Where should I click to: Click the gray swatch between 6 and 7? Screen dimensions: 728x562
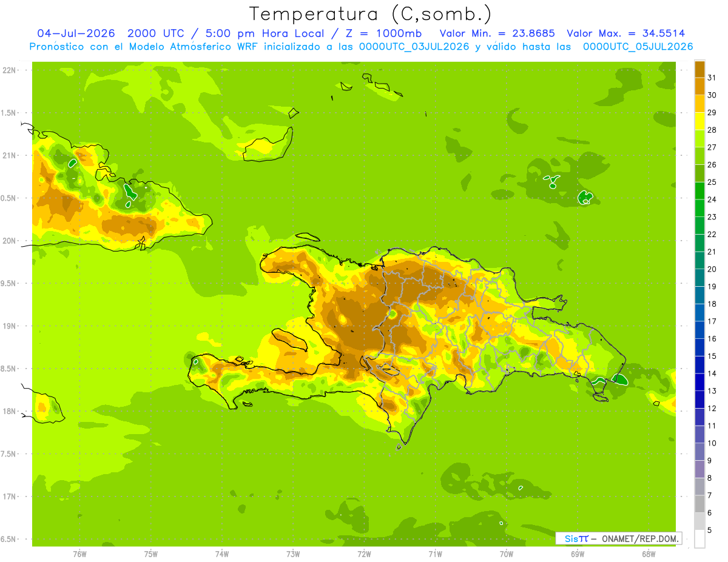point(699,504)
